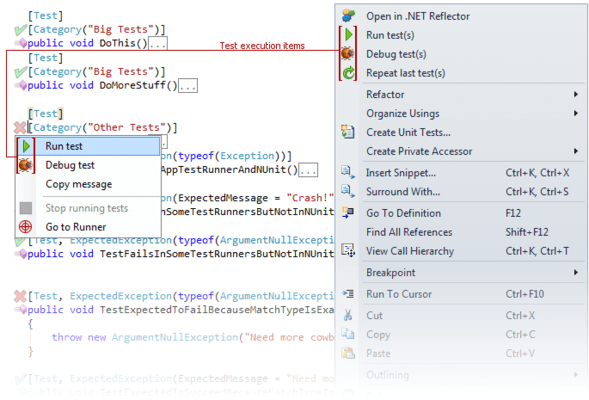This screenshot has width=589, height=400.
Task: Click the Repeat last test(s) arrow icon
Action: coord(349,73)
